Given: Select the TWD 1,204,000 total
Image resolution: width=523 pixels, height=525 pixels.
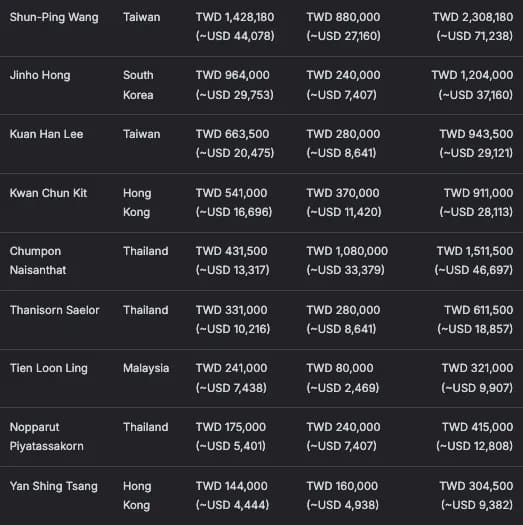Looking at the screenshot, I should pos(472,75).
